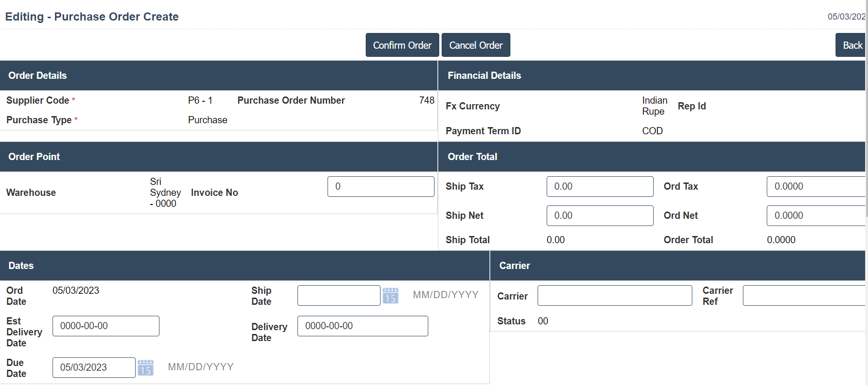The height and width of the screenshot is (386, 868).
Task: Click the Financial Details section header
Action: [x=484, y=75]
